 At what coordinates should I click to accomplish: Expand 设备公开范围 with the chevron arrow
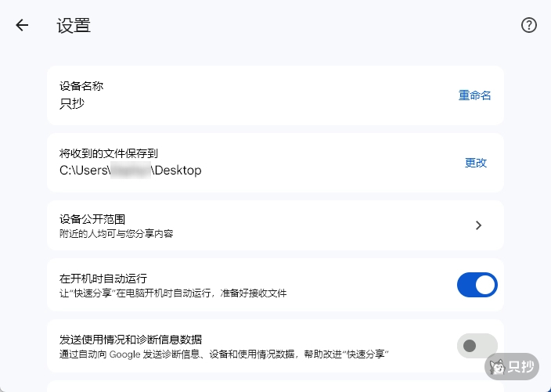pyautogui.click(x=478, y=225)
